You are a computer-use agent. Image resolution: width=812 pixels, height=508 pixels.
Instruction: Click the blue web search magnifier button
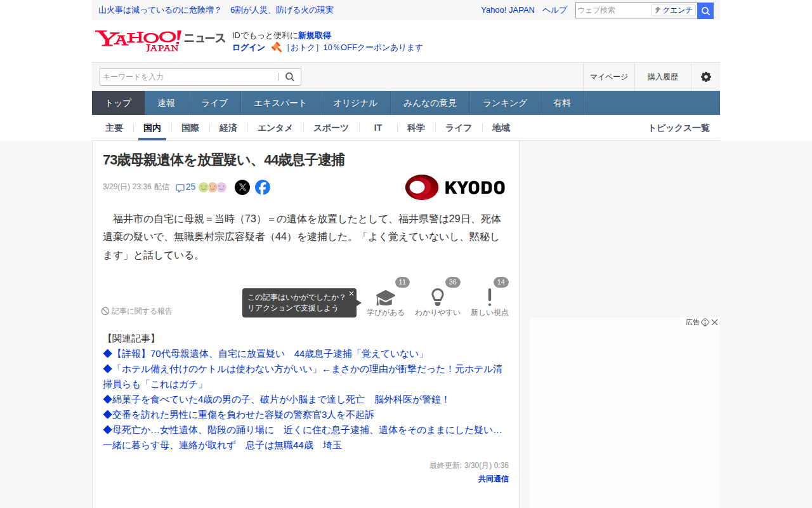705,11
